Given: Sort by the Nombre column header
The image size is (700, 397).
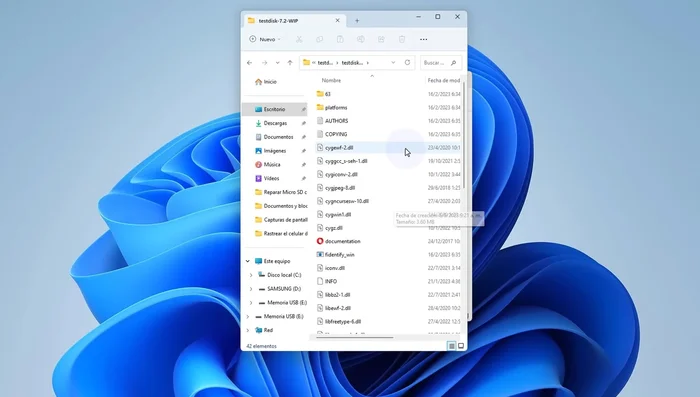Looking at the screenshot, I should (x=331, y=80).
